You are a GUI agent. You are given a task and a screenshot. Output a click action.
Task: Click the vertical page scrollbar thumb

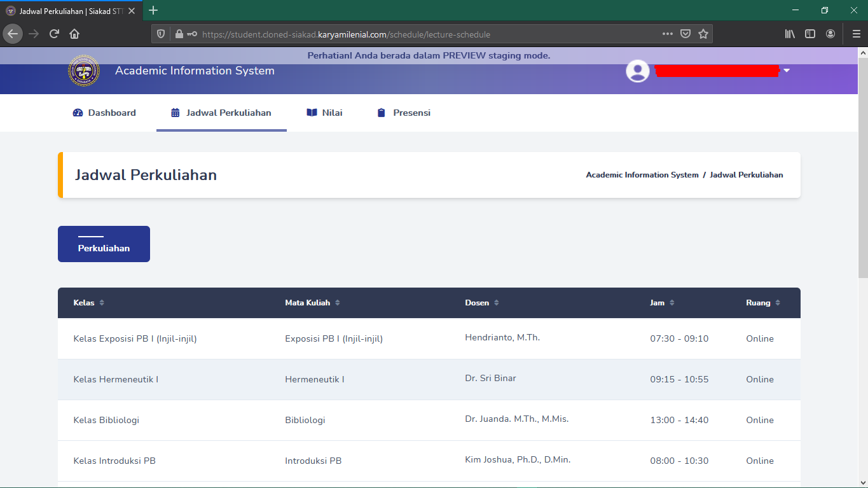(863, 169)
